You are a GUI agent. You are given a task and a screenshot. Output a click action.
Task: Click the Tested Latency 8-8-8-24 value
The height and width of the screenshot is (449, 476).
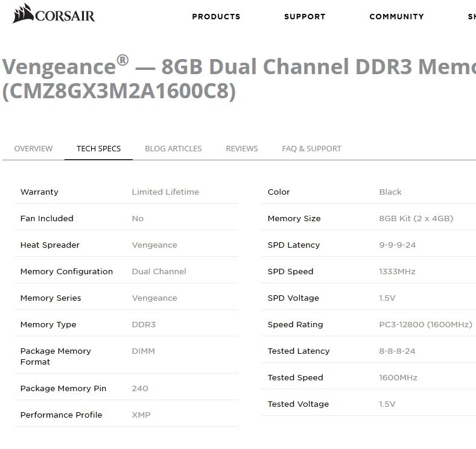pyautogui.click(x=397, y=351)
